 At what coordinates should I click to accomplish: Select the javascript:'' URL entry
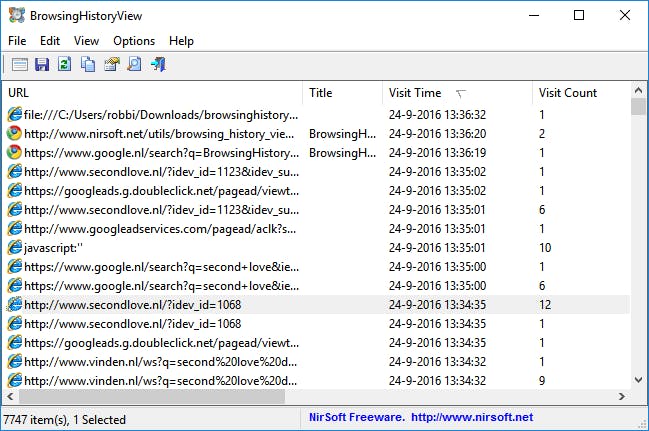[x=53, y=248]
